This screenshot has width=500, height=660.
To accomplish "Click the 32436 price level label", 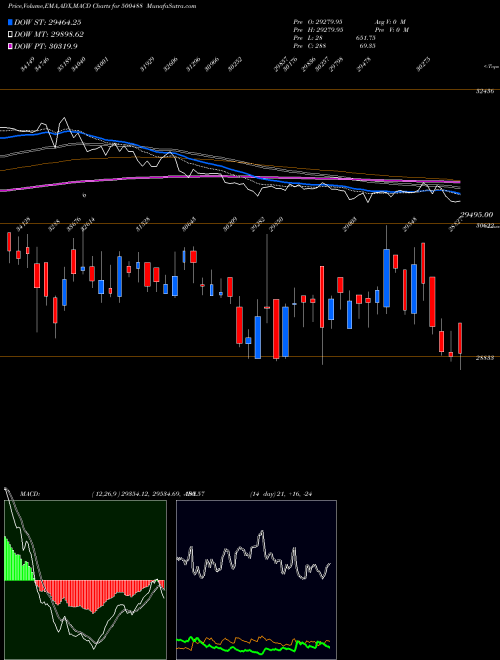I will click(485, 91).
